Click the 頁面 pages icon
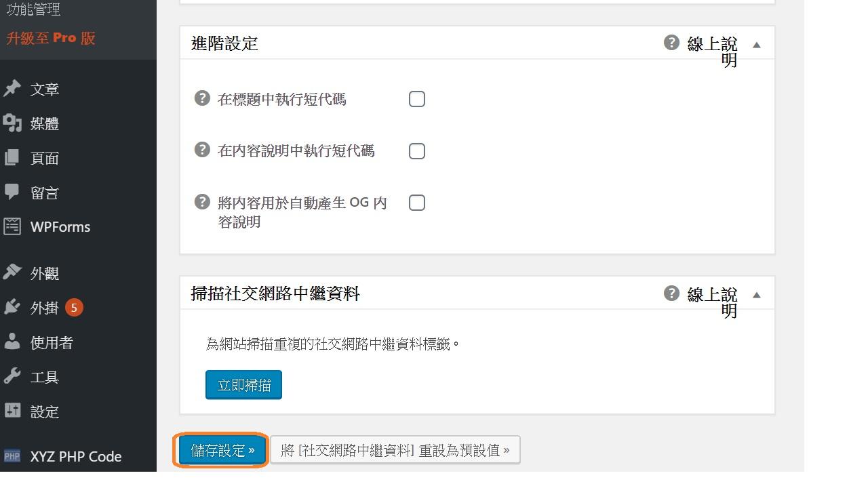868x488 pixels. point(12,158)
